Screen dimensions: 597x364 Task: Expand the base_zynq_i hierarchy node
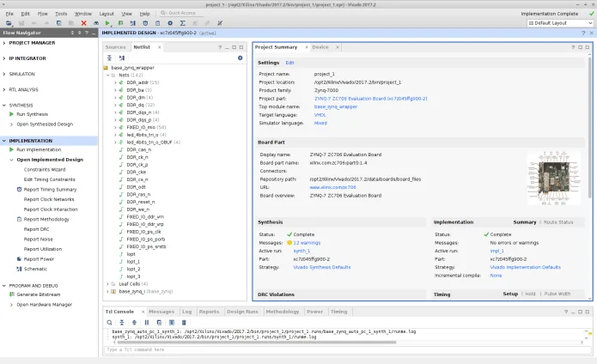[107, 291]
